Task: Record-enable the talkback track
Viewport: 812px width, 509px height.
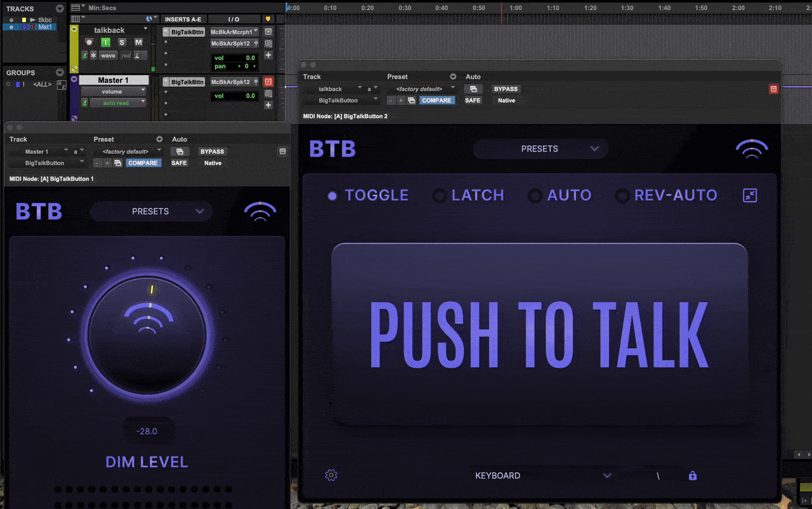Action: point(89,42)
